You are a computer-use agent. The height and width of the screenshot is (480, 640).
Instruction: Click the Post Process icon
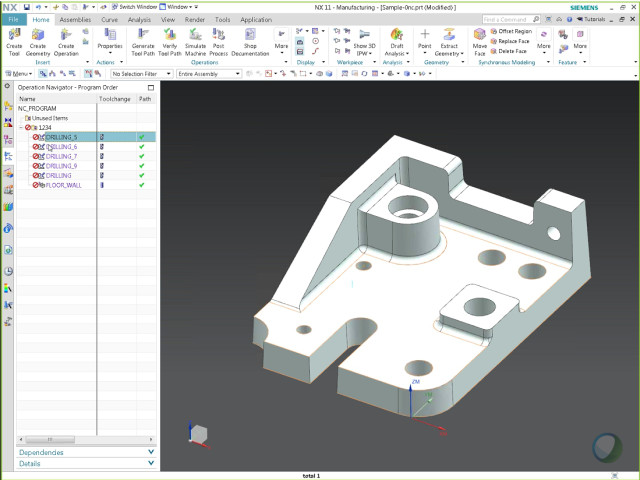[x=218, y=34]
